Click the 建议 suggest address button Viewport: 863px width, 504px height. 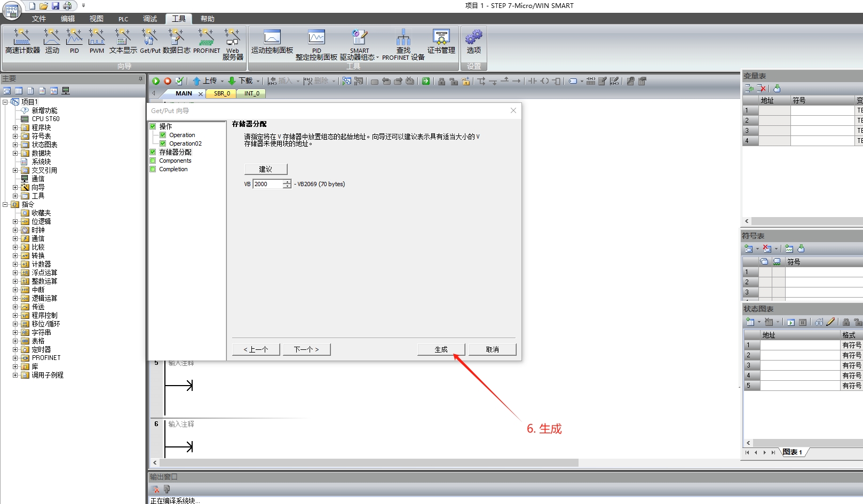(266, 169)
